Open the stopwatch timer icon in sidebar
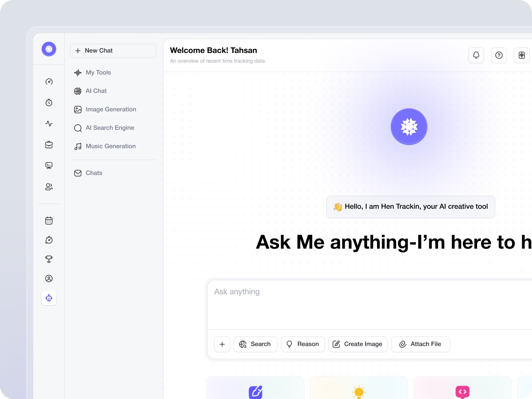The height and width of the screenshot is (399, 532). (x=49, y=103)
